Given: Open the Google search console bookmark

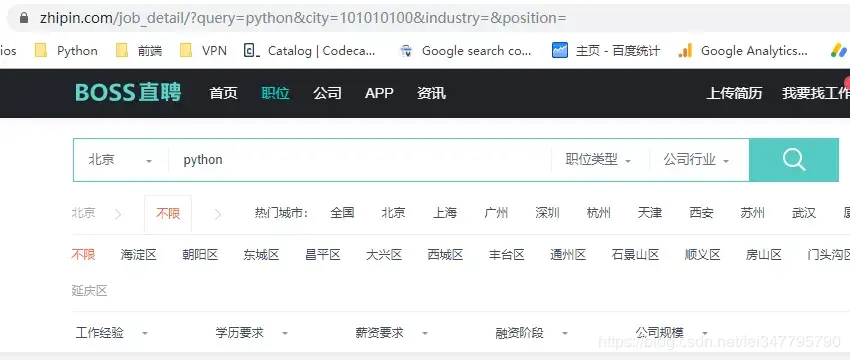Looking at the screenshot, I should coord(465,51).
